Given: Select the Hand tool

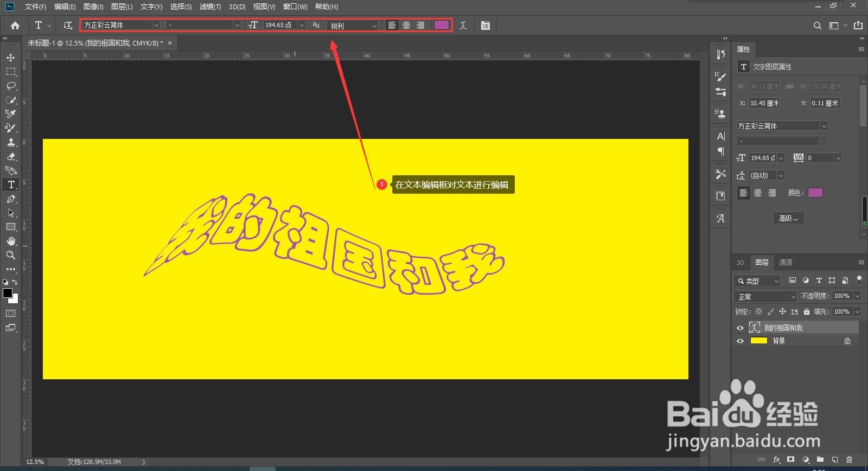Looking at the screenshot, I should (11, 241).
